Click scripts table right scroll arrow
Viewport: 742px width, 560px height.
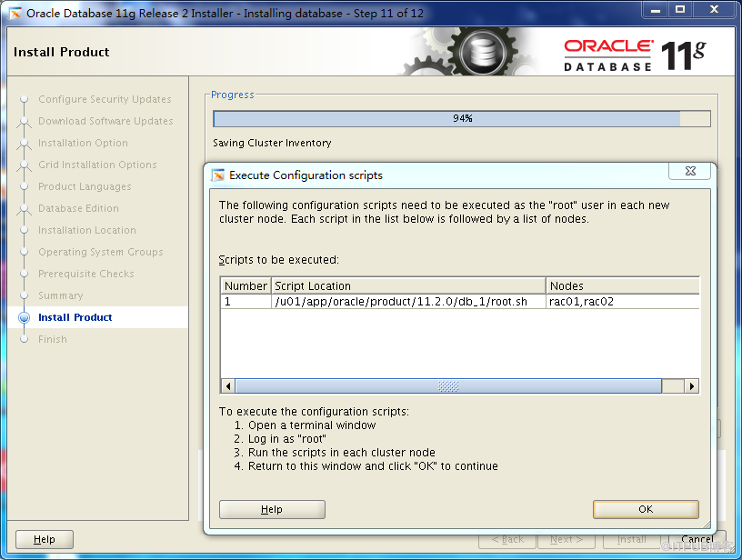pos(692,386)
